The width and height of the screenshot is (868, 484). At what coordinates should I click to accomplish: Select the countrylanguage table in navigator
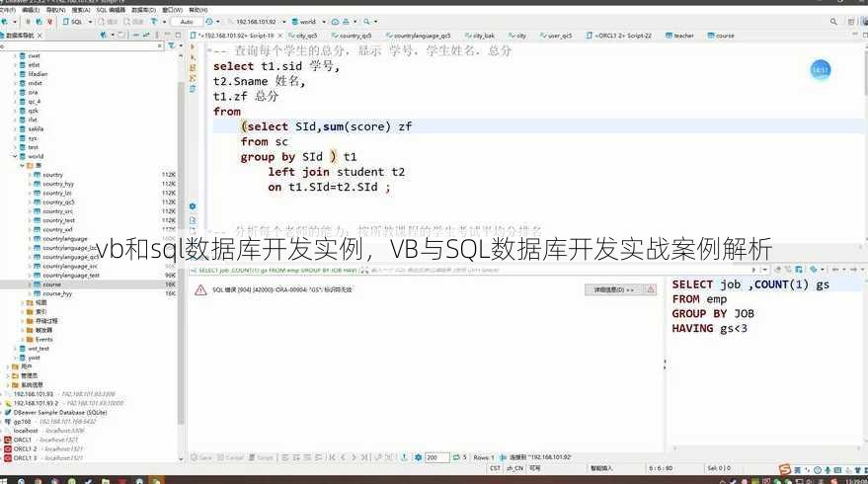(65, 239)
